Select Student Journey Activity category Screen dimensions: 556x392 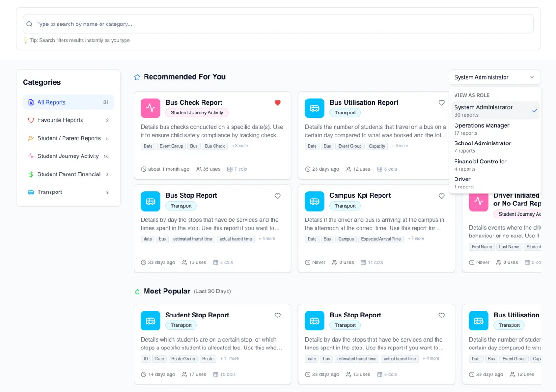68,156
